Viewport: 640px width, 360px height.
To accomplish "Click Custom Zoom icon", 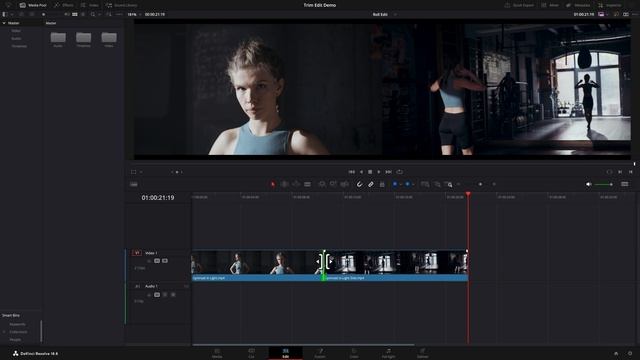I will tap(448, 184).
